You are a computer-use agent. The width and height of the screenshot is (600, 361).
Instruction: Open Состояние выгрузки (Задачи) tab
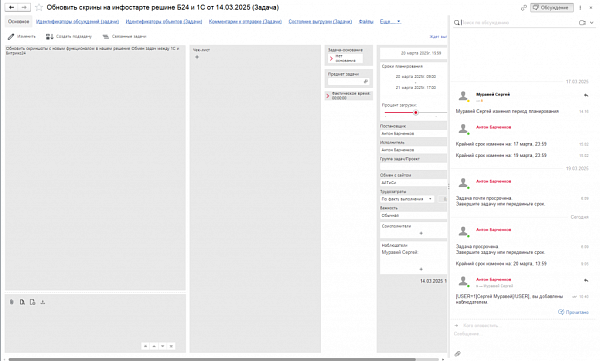[x=320, y=21]
